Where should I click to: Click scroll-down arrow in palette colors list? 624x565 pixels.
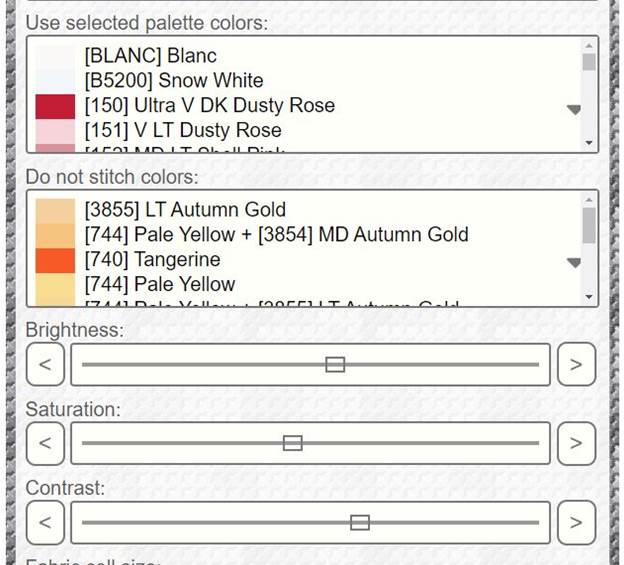pos(589,143)
